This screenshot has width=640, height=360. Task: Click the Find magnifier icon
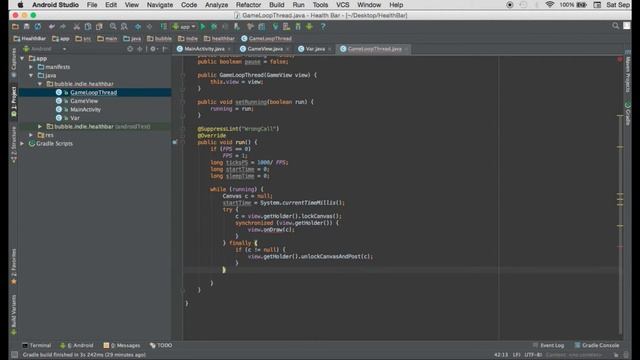(113, 27)
